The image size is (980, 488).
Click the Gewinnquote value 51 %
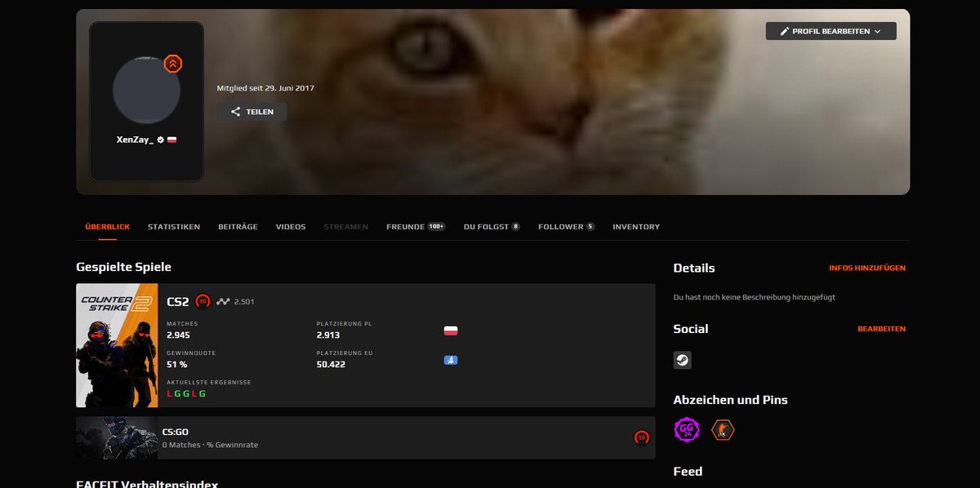[x=177, y=365]
